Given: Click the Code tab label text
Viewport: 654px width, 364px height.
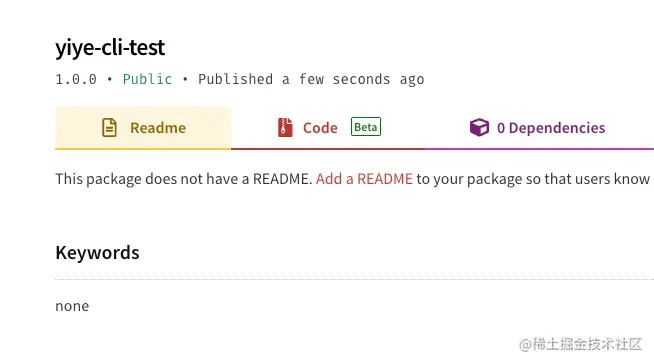Looking at the screenshot, I should click(x=320, y=128).
